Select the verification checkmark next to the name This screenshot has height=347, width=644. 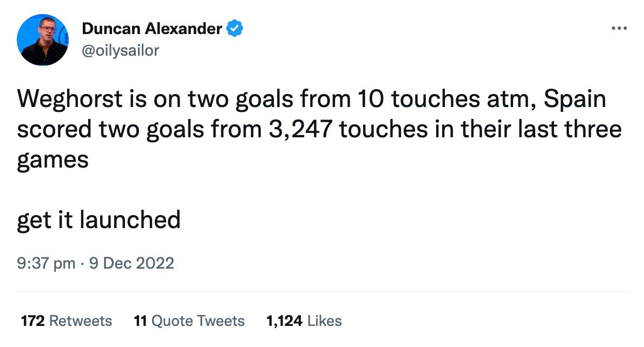235,28
